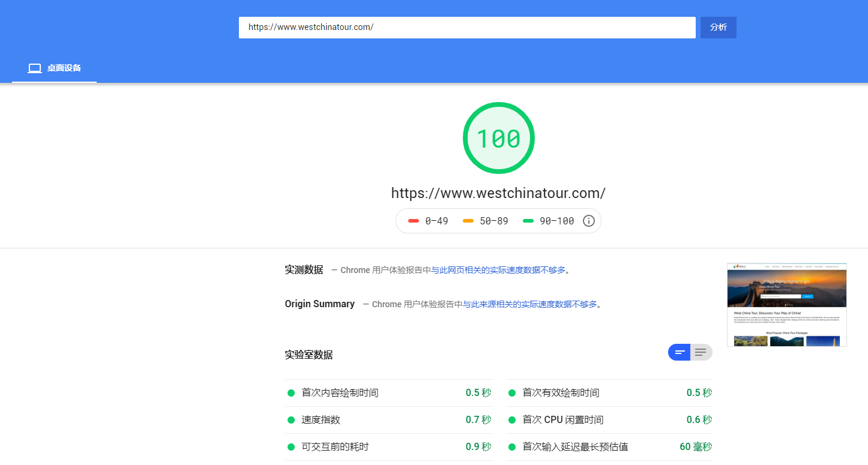The width and height of the screenshot is (868, 465).
Task: Click the 首次输入延迟最长预估值 metric
Action: point(609,447)
